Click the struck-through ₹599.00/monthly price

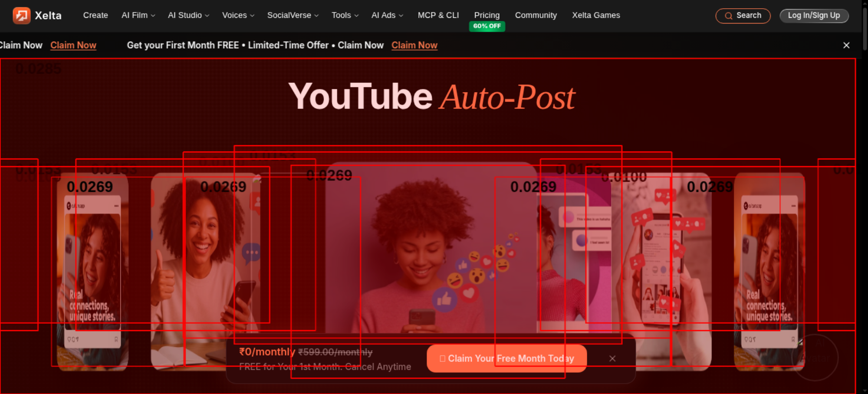tap(335, 352)
